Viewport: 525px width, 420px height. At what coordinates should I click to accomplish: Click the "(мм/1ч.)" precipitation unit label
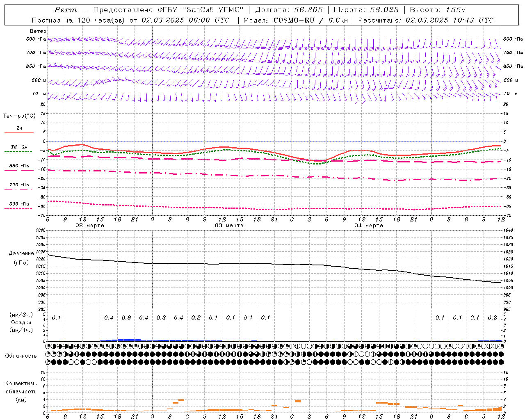(x=21, y=330)
